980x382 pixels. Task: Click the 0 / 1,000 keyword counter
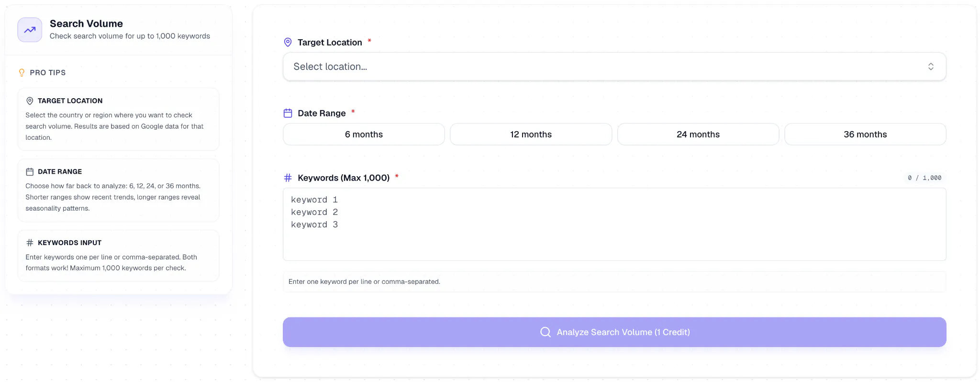(x=924, y=178)
